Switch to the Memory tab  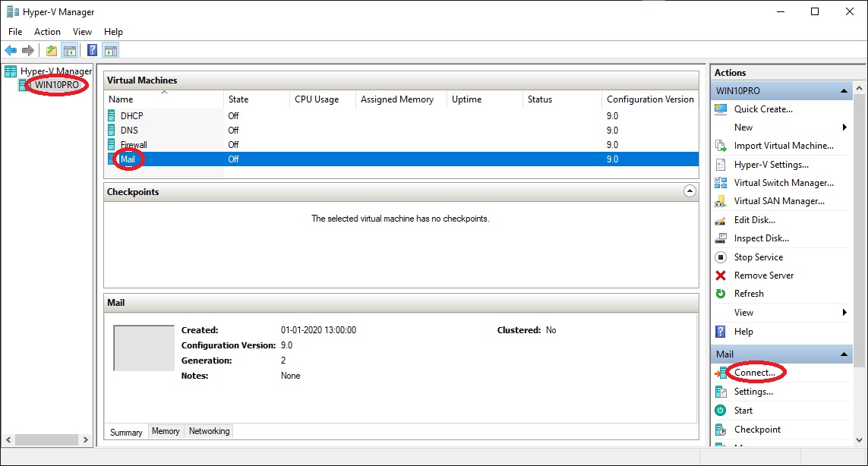tap(166, 431)
